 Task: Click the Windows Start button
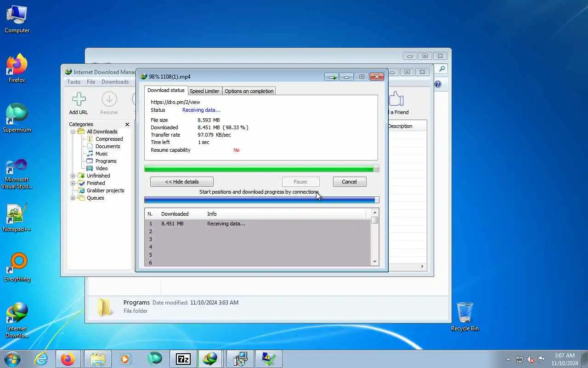[x=12, y=359]
